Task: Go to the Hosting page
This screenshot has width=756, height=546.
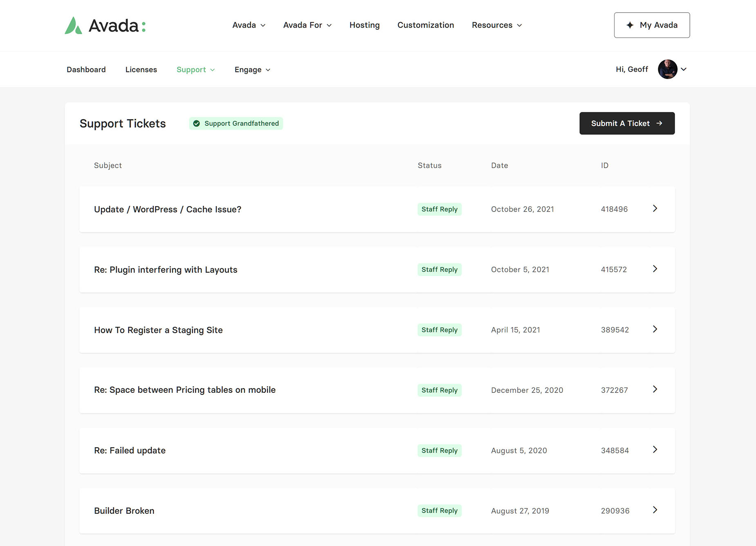Action: click(365, 25)
